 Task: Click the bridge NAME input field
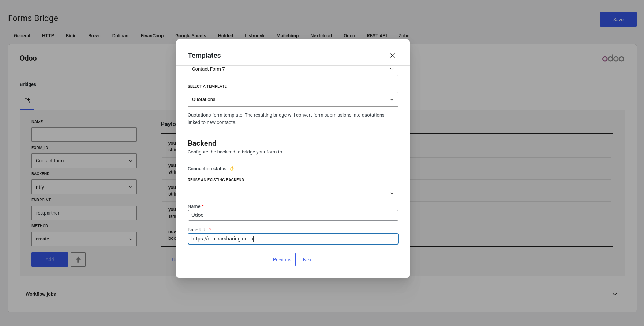point(84,134)
